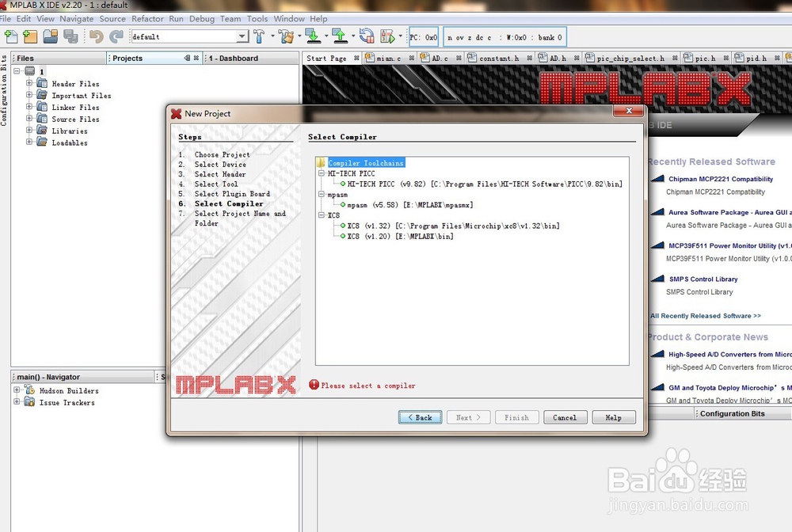This screenshot has height=532, width=792.
Task: Open SMPS Control Library link
Action: pos(703,279)
